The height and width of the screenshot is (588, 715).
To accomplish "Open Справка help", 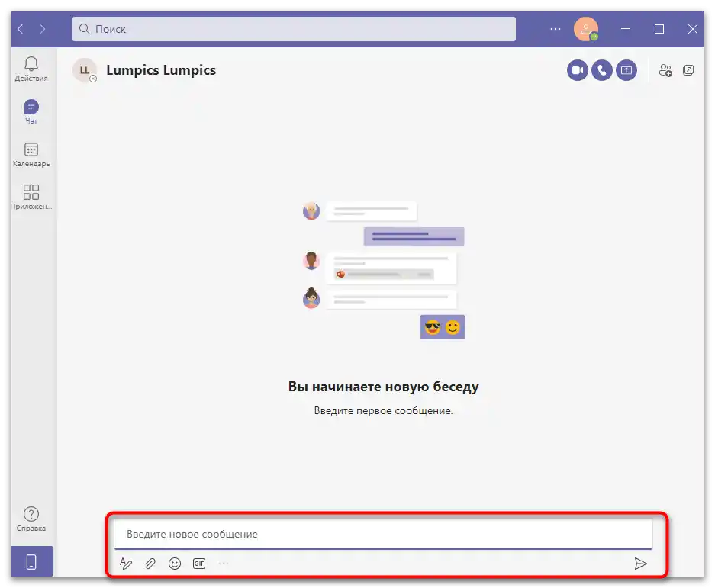I will click(31, 519).
